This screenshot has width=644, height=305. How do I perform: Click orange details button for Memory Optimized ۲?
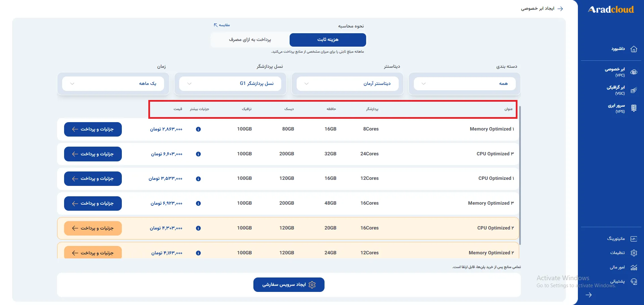pos(93,252)
